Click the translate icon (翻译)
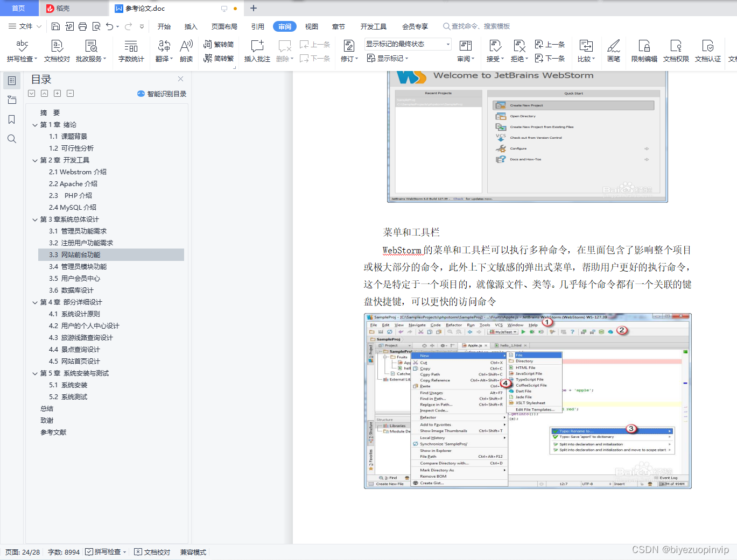Screen dimensions: 737x560 pyautogui.click(x=164, y=51)
